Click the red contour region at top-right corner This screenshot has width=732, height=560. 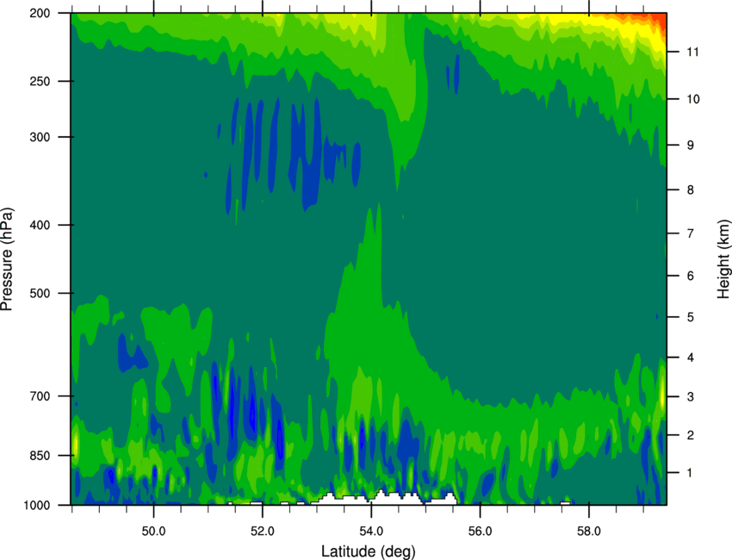[658, 20]
